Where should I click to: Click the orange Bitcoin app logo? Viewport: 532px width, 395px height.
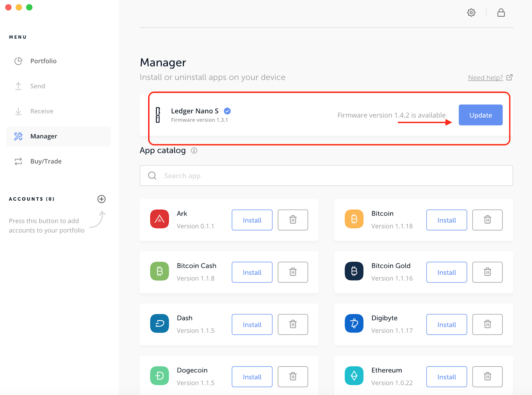[354, 219]
